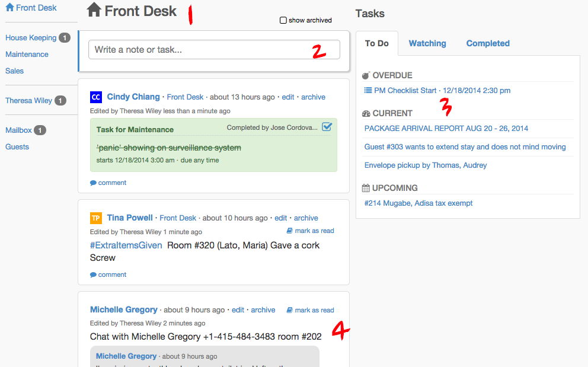Edit Tina Powell's note
588x367 pixels.
[280, 218]
